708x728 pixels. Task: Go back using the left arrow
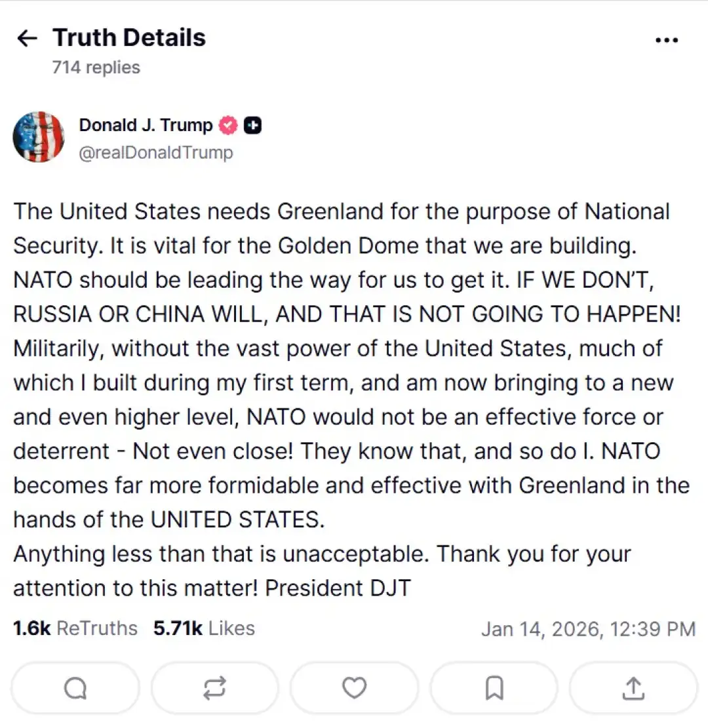tap(26, 39)
